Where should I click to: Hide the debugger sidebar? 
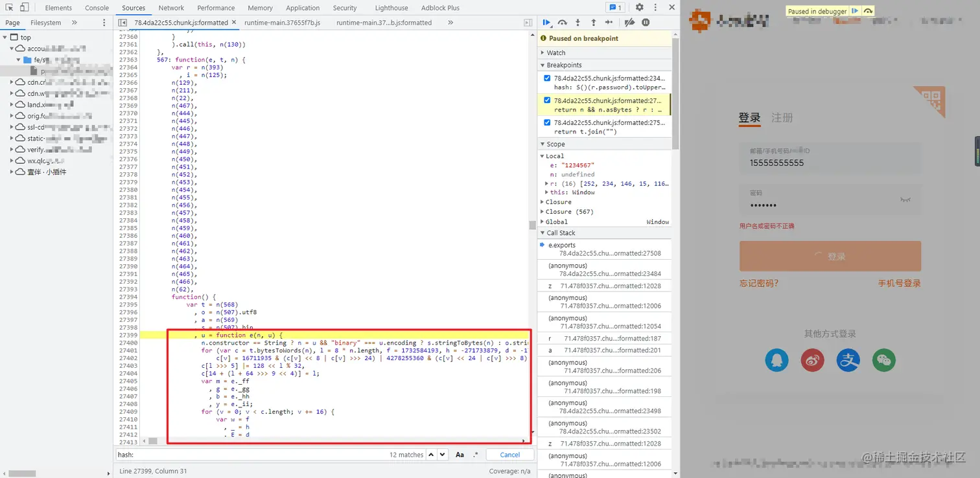(x=528, y=23)
